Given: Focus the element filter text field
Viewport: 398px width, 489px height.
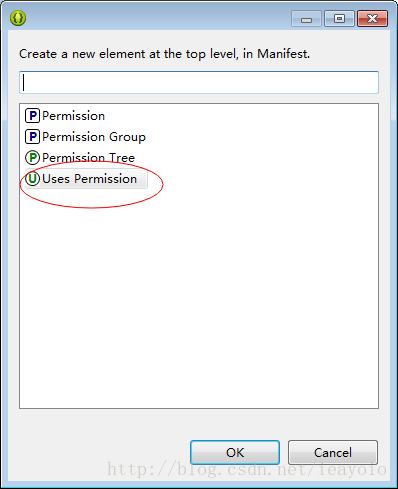Looking at the screenshot, I should tap(199, 82).
